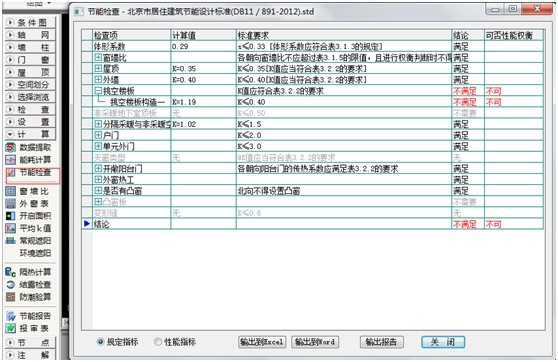Image resolution: width=558 pixels, height=362 pixels.
Task: Expand the 外墙 row
Action: pos(98,79)
